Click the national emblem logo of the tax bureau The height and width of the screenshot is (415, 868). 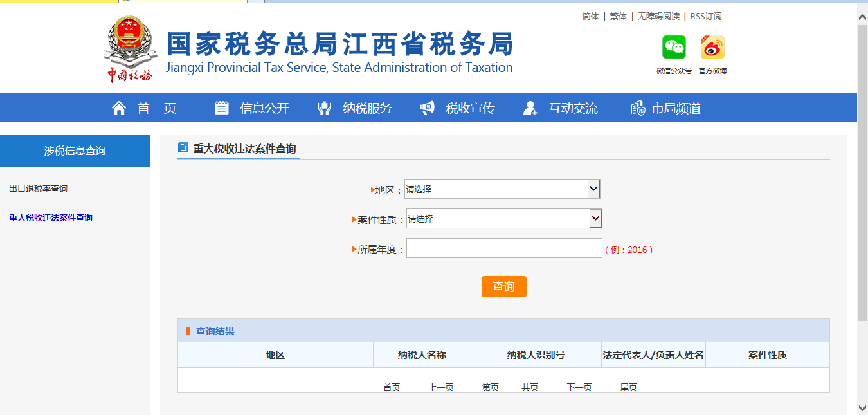tap(129, 46)
